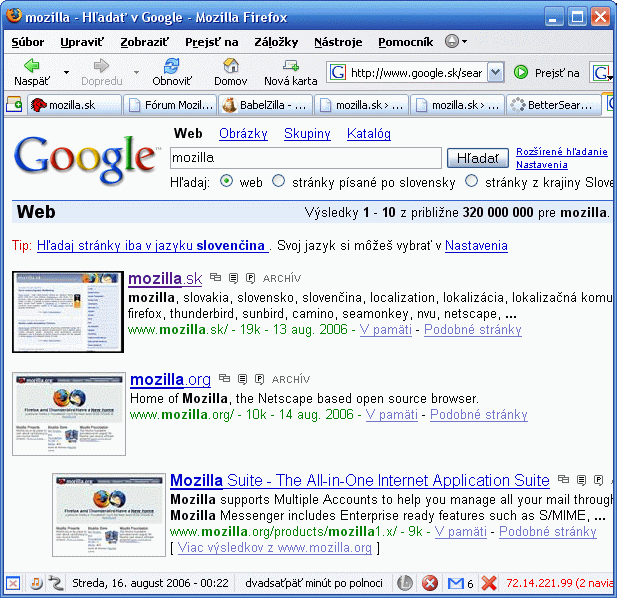Open the Nástroje menu
This screenshot has height=598, width=617.
tap(338, 42)
